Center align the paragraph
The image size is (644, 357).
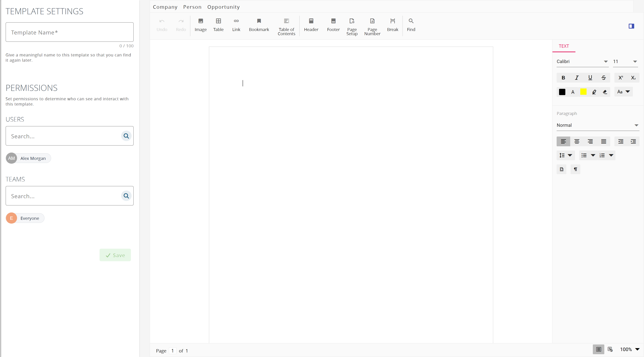[x=577, y=141]
